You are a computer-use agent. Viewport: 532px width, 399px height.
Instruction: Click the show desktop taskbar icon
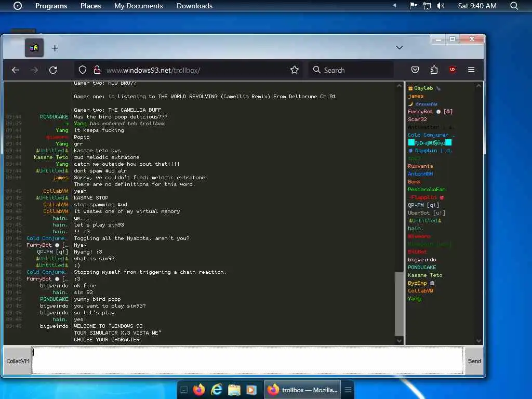click(183, 390)
